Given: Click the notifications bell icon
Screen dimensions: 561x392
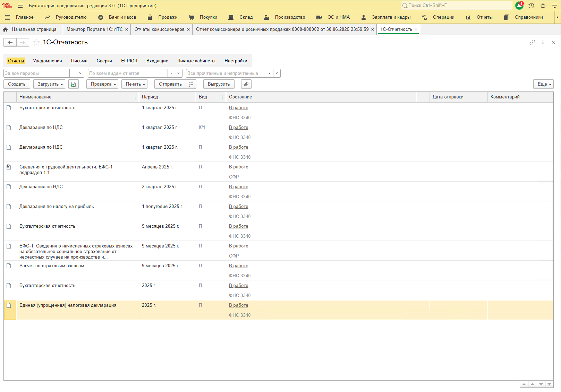Looking at the screenshot, I should [x=519, y=6].
